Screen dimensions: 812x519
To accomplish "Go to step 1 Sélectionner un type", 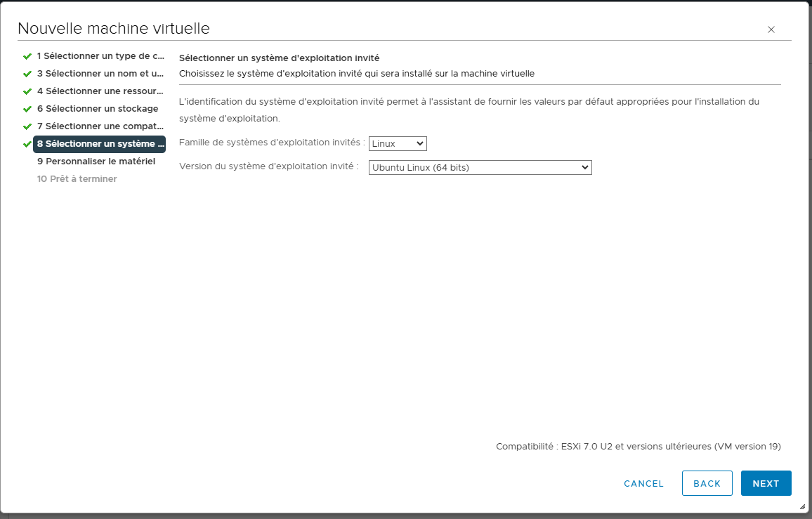I will click(100, 56).
